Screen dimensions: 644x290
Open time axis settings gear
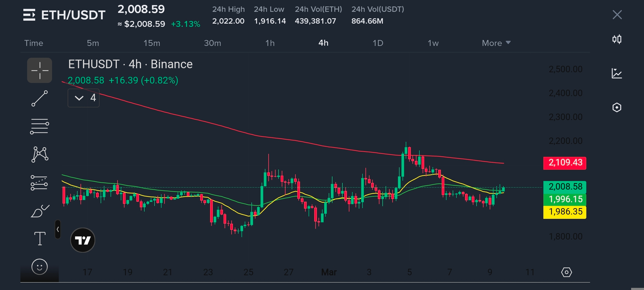click(x=566, y=272)
